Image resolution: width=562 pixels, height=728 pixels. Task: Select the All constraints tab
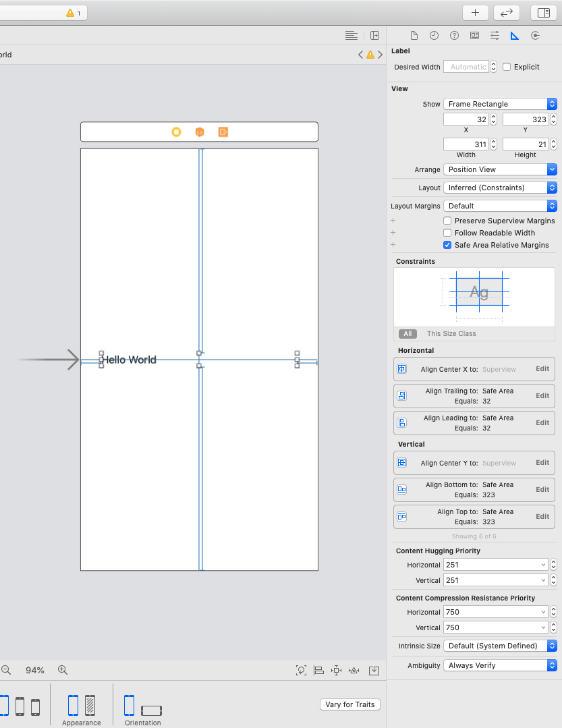click(408, 333)
